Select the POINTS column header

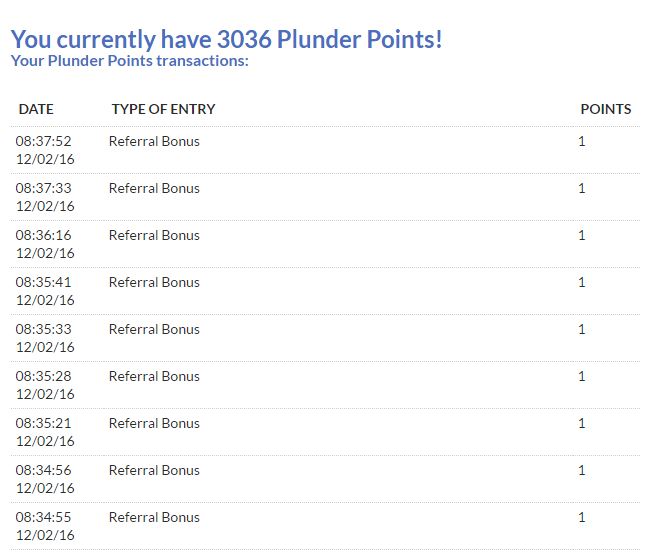click(x=605, y=109)
